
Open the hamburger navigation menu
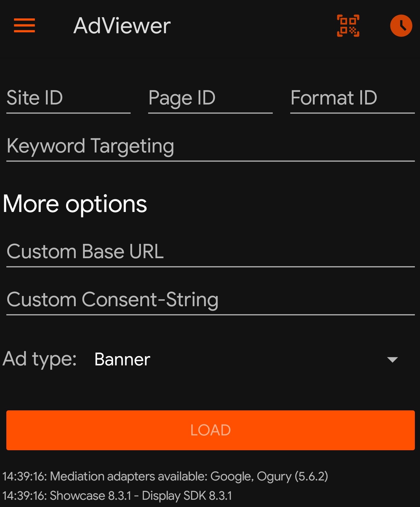point(24,25)
